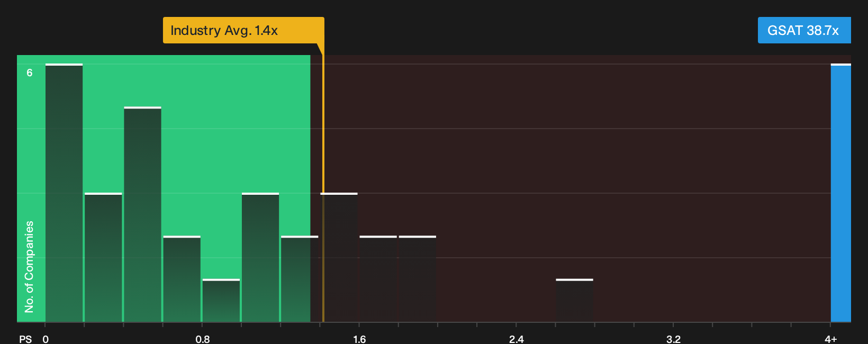Click the 2.4 x-axis tick label

point(516,339)
